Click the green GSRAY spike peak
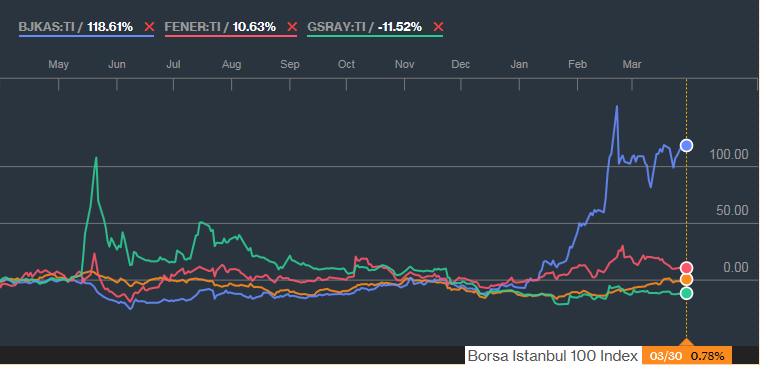760x365 pixels. [x=96, y=158]
